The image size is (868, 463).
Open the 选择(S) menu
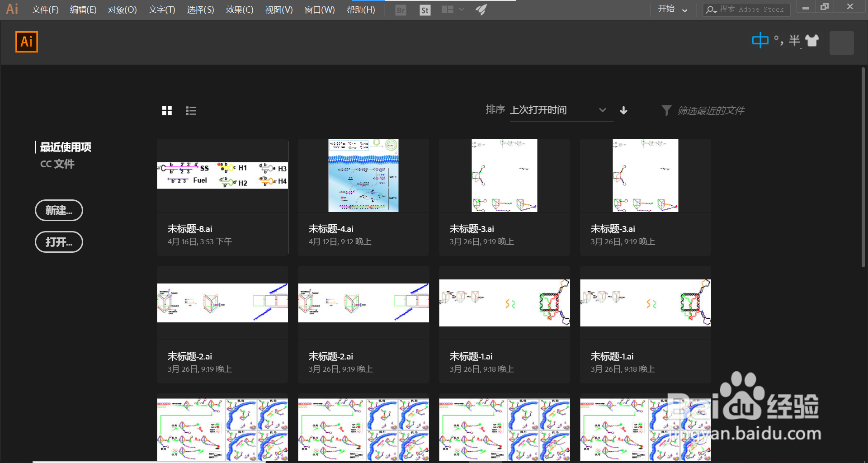coord(200,9)
